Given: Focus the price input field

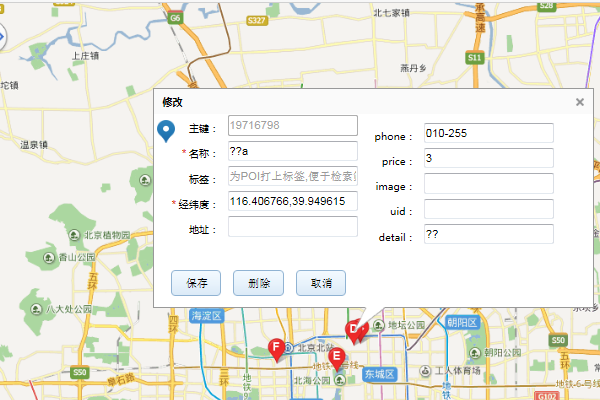Looking at the screenshot, I should [x=489, y=158].
